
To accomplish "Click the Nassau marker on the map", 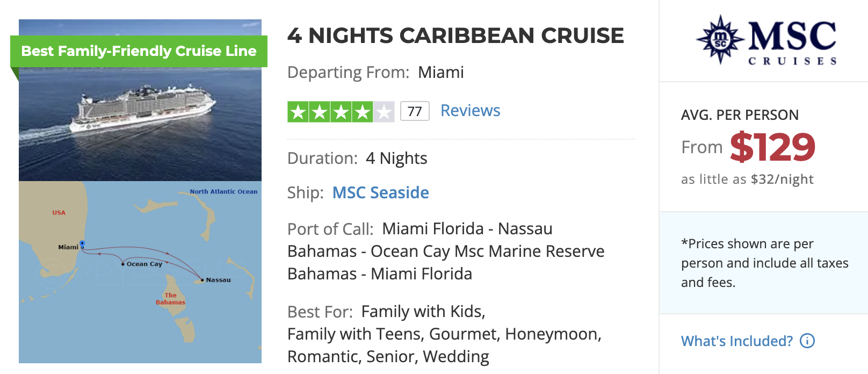I will coord(201,280).
